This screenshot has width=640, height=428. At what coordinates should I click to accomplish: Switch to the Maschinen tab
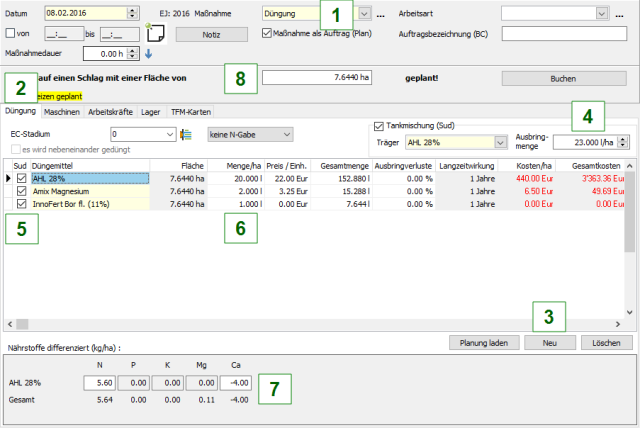click(62, 112)
